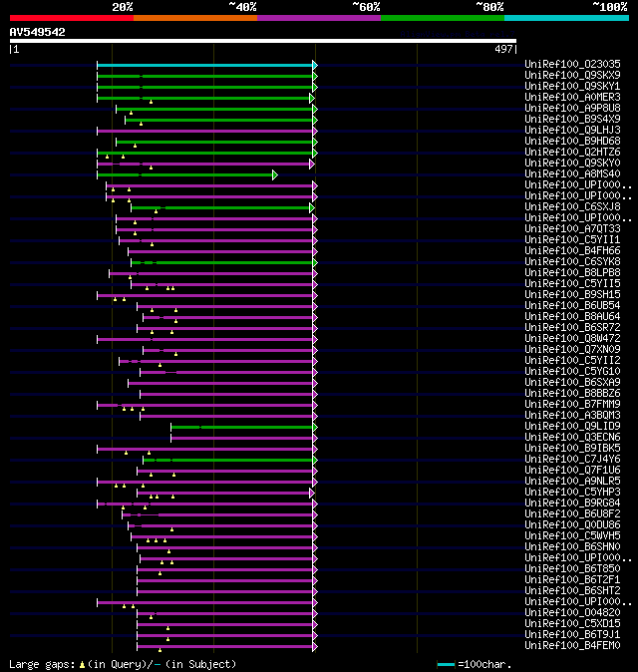Pick hit label UniRef100_Q2HTZ6
The image size is (638, 672).
572,153
